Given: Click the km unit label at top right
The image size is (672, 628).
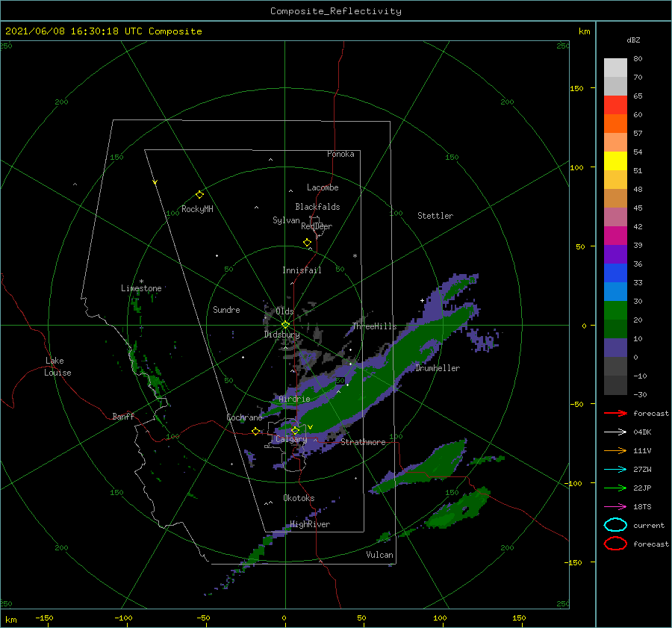Looking at the screenshot, I should tap(584, 31).
